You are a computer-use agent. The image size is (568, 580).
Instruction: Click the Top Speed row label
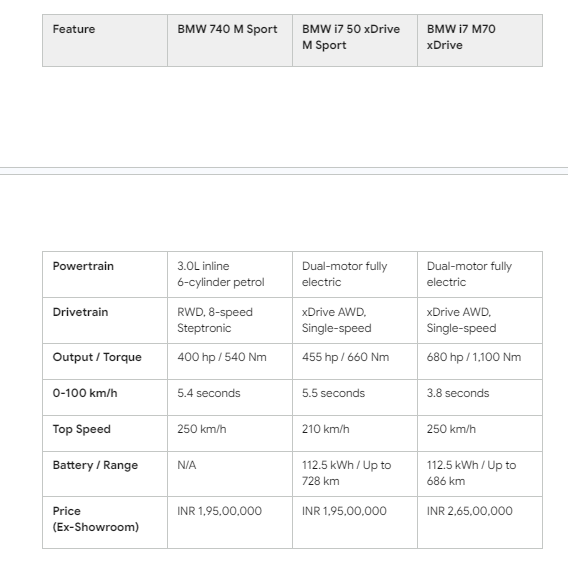(x=105, y=434)
